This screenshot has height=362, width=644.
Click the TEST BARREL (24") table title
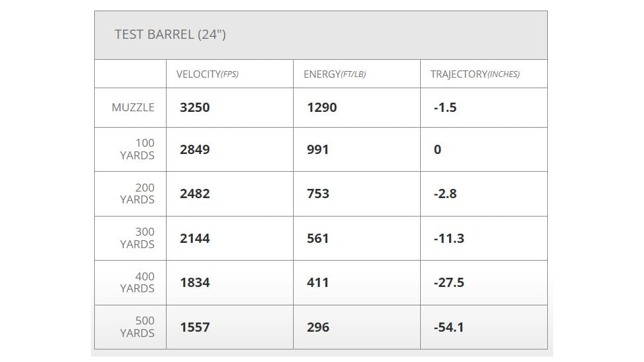point(170,35)
